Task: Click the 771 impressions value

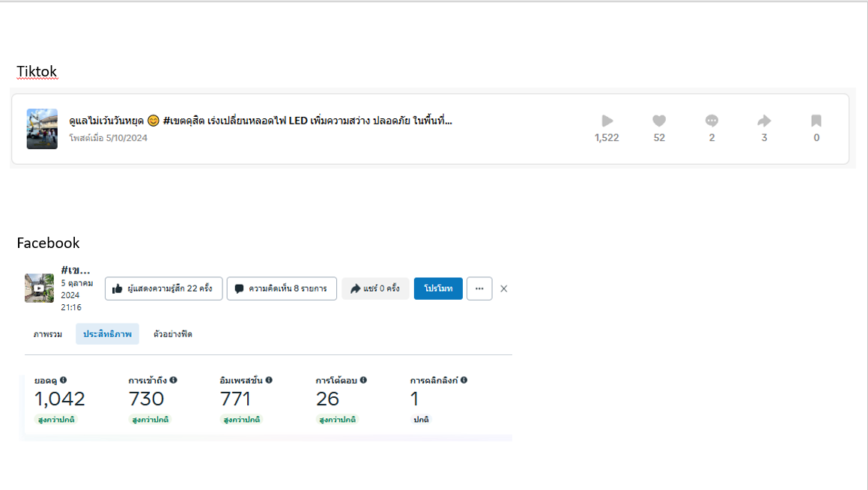Action: click(235, 399)
